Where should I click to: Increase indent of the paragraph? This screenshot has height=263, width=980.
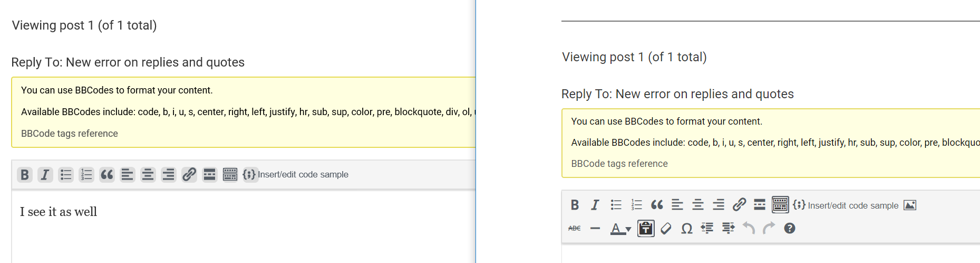coord(728,228)
